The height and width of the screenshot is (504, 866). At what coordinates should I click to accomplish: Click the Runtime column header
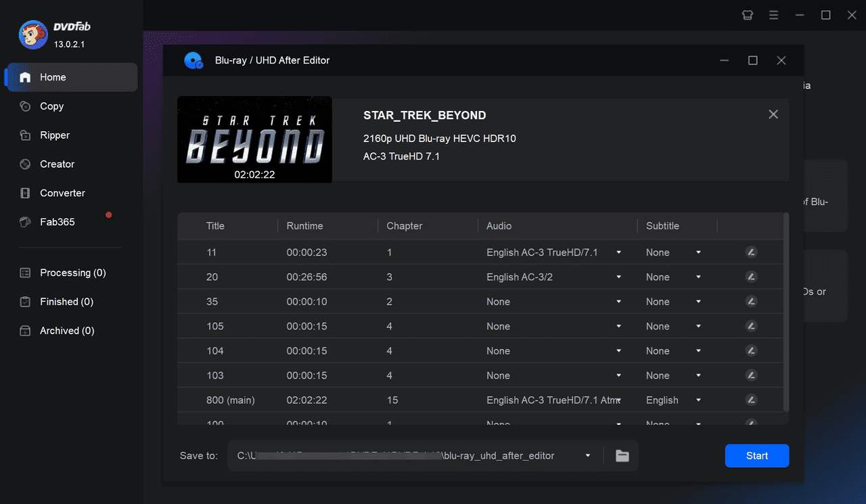click(304, 226)
